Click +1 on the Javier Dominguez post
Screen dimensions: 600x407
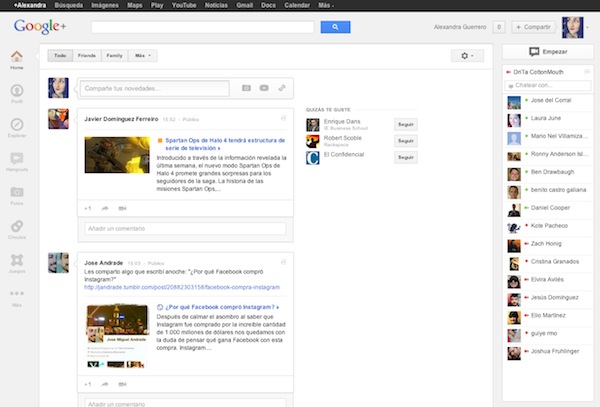88,208
